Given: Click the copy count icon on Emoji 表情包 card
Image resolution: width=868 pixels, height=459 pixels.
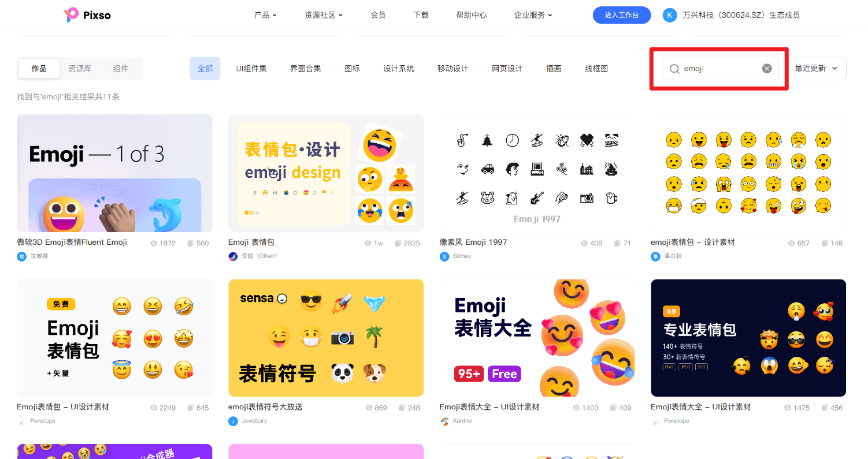Looking at the screenshot, I should tap(398, 243).
